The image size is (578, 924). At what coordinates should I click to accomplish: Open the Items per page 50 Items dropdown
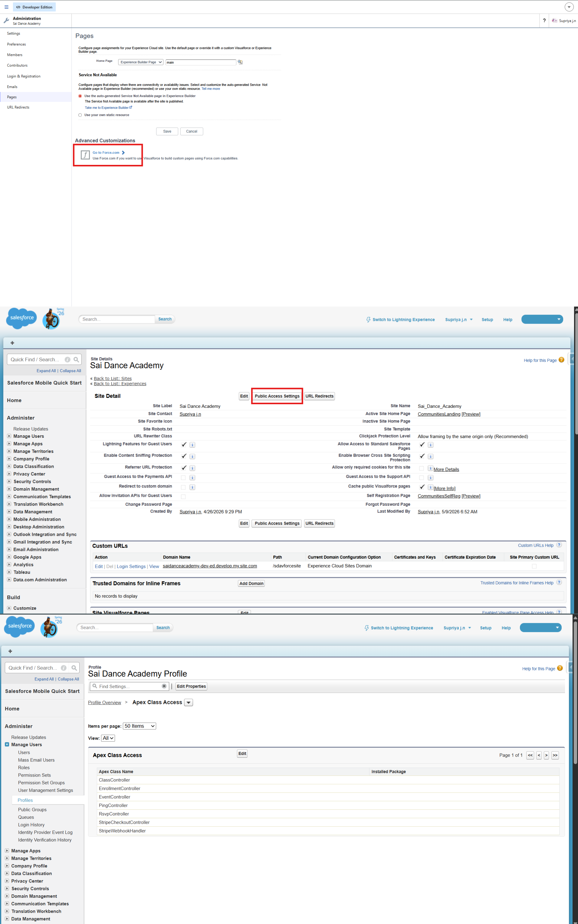(x=139, y=726)
